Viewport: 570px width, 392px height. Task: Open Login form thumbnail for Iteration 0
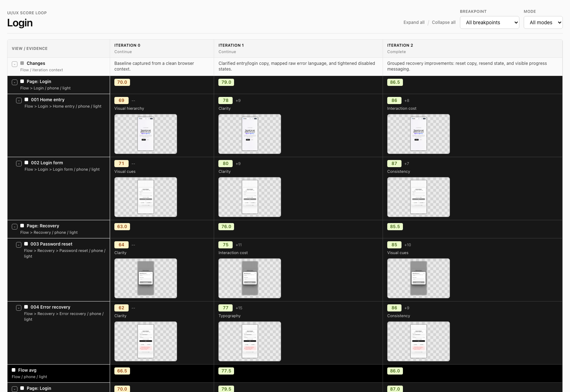[x=146, y=197]
